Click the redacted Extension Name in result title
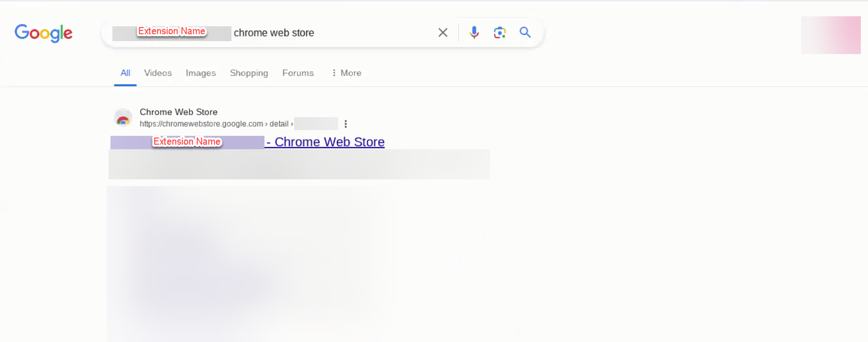 pyautogui.click(x=187, y=142)
